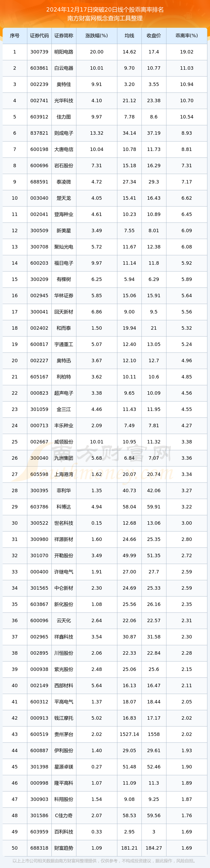The image size is (210, 868).
Task: Click stock name 新美星
Action: tap(64, 230)
